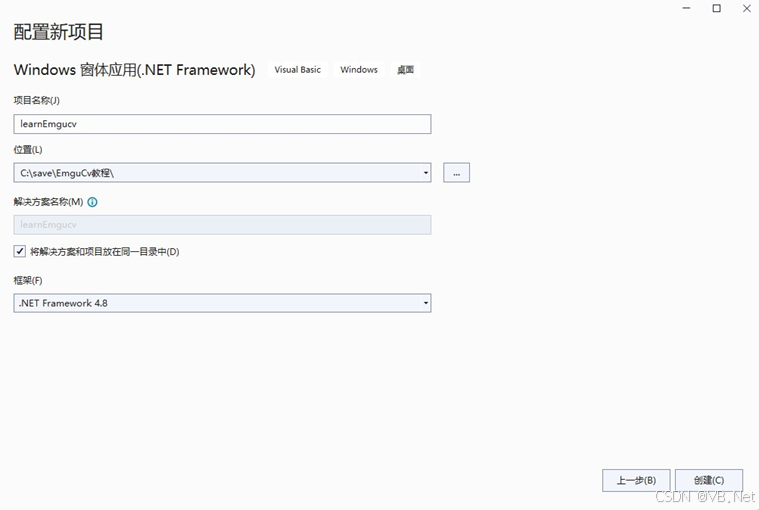Click the 配置新项目 heading
Screen dimensions: 759x510
coord(59,32)
